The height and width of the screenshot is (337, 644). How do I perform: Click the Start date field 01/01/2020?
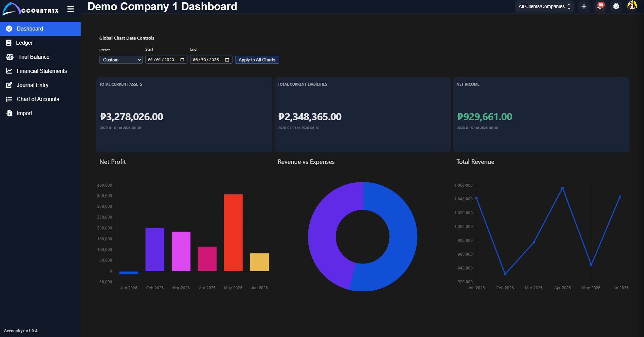pyautogui.click(x=166, y=60)
